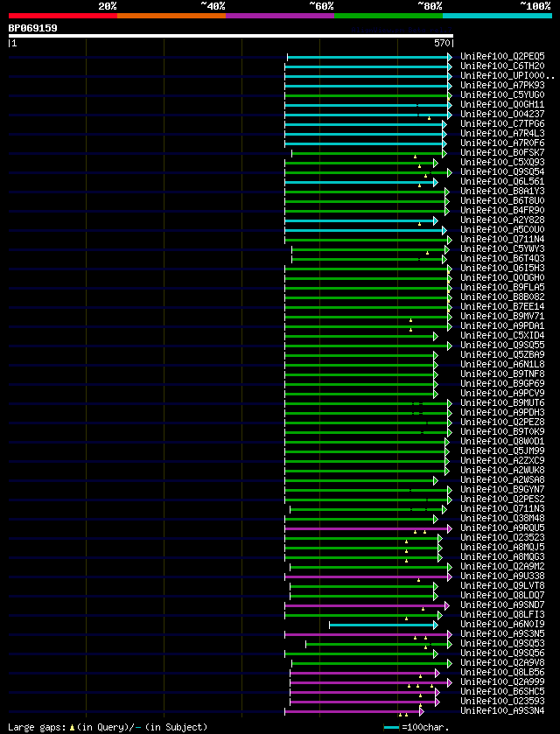560x734 pixels.
Task: Go to entry UniRef100_A9RQU5
Action: click(502, 528)
